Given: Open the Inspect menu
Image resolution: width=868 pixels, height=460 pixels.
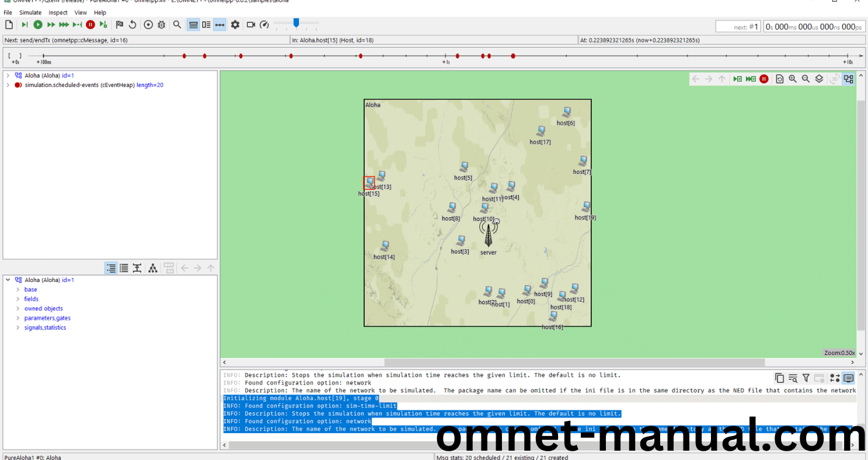Looking at the screenshot, I should (x=58, y=12).
